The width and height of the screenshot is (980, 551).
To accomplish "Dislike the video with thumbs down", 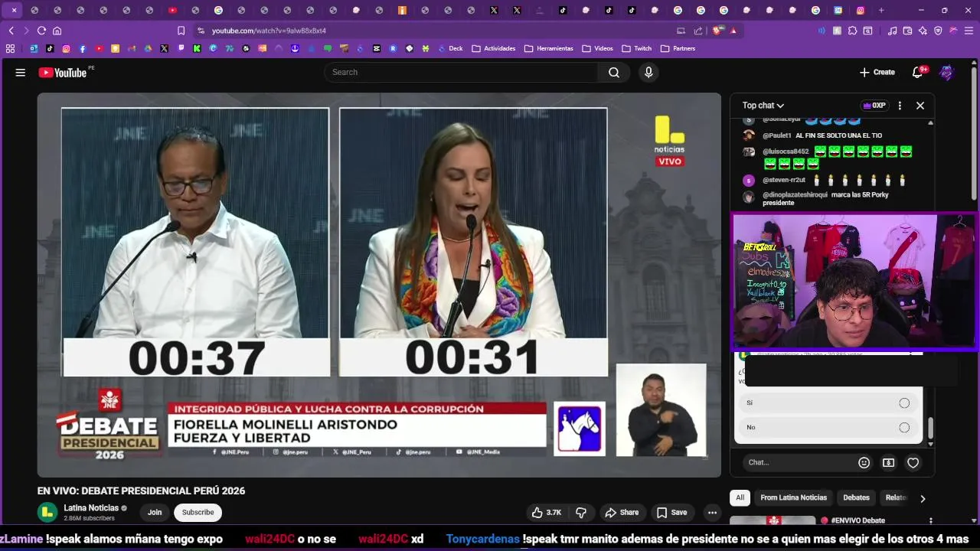I will pos(581,513).
